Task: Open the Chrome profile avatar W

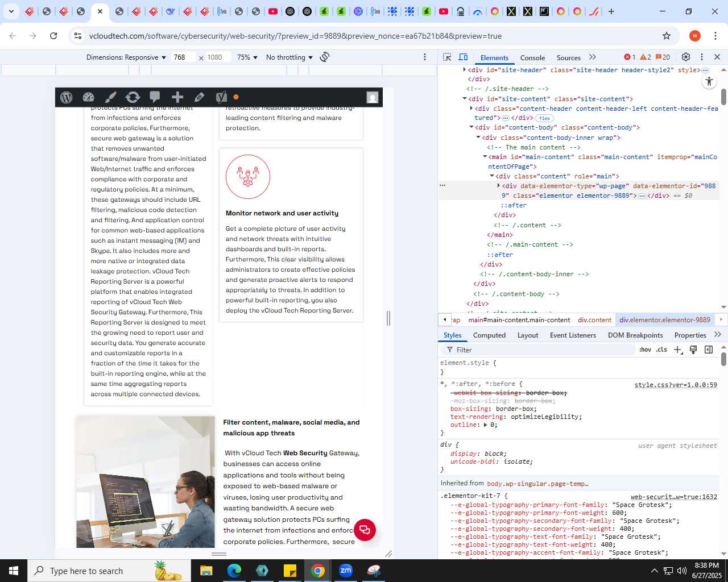Action: tap(695, 36)
